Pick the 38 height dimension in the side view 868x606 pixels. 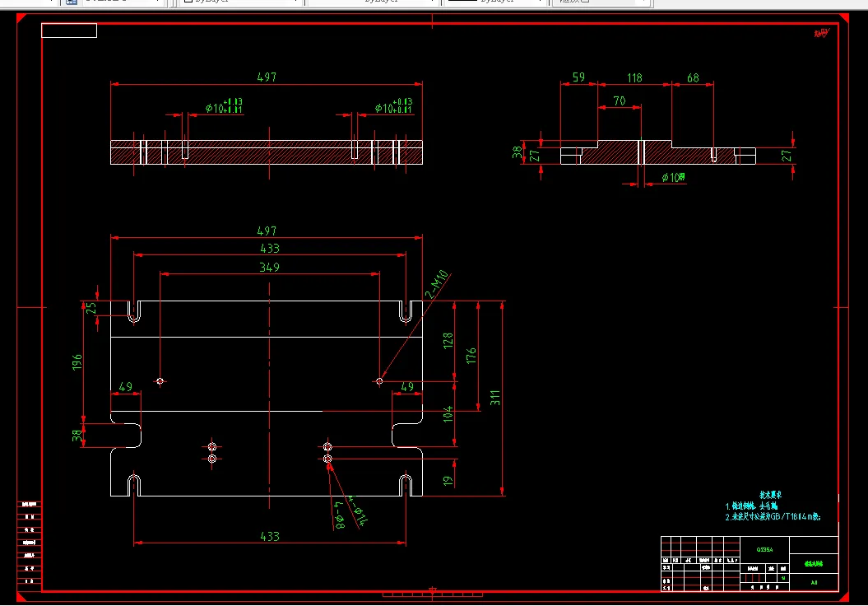click(x=517, y=151)
